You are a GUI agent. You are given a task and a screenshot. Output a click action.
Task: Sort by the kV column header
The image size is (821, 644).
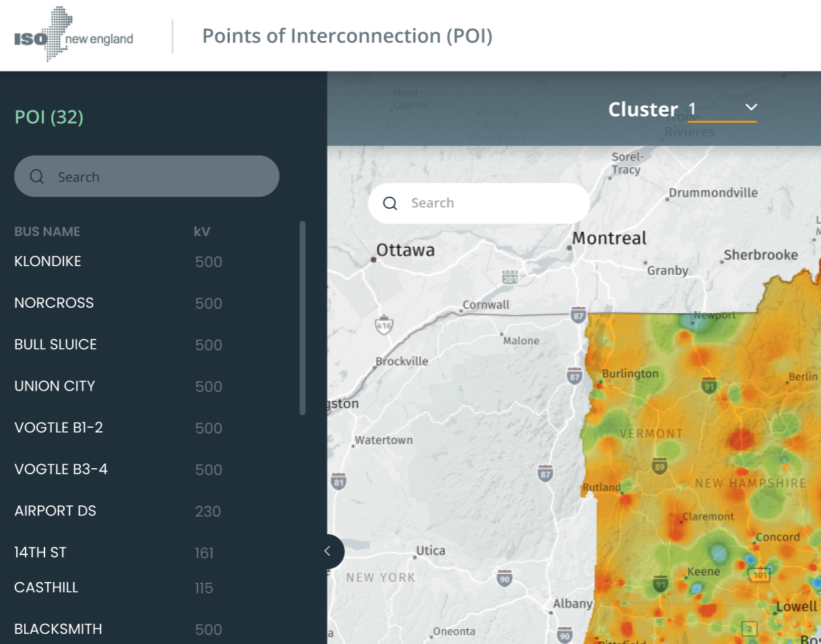(202, 232)
